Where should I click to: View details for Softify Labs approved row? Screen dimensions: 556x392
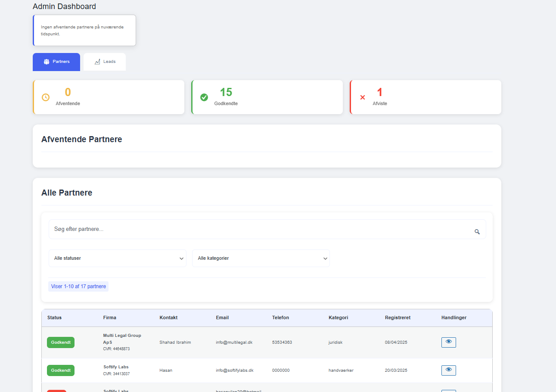point(448,370)
